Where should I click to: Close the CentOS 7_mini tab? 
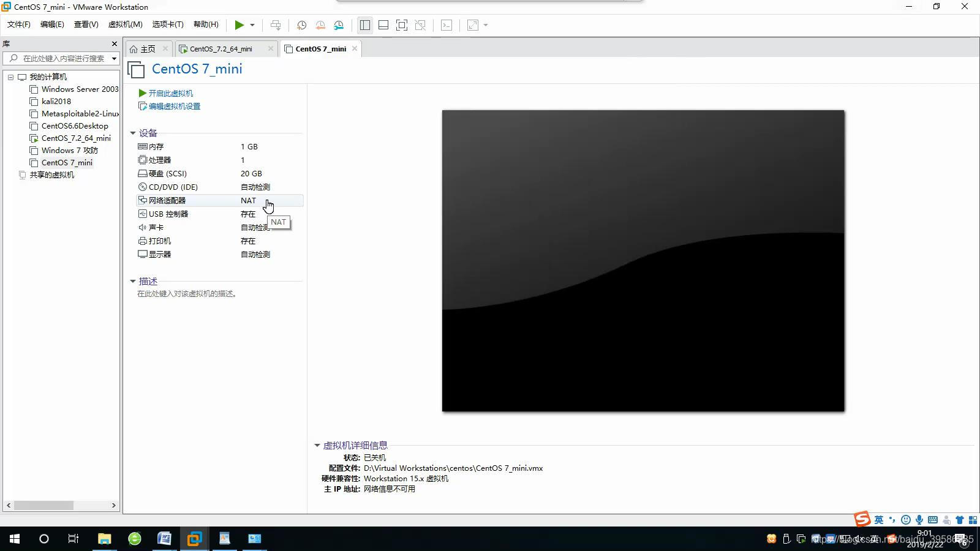(354, 48)
